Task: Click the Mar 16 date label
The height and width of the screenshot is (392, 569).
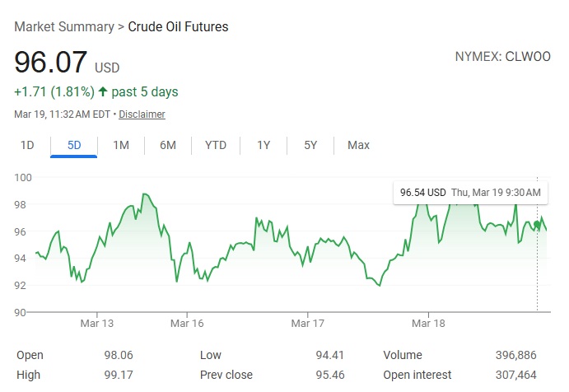Action: [187, 324]
